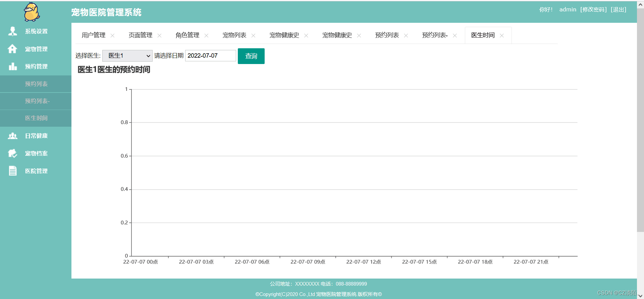Click the 医生1医生的预约时间 heading
Image resolution: width=644 pixels, height=299 pixels.
[114, 70]
